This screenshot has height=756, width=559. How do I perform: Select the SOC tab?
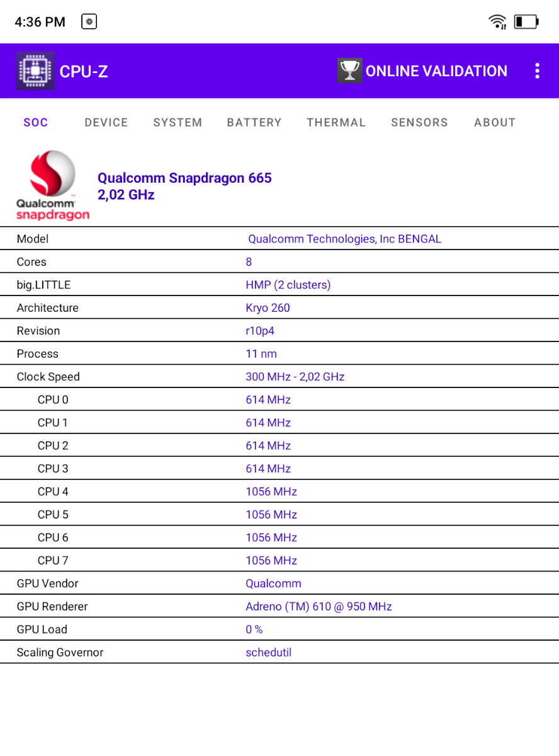click(x=36, y=123)
